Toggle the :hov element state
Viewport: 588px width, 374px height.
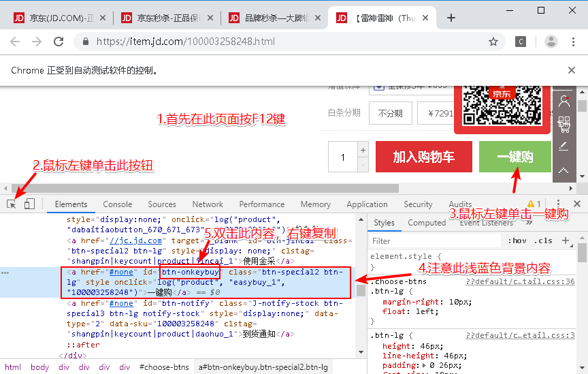click(x=517, y=240)
